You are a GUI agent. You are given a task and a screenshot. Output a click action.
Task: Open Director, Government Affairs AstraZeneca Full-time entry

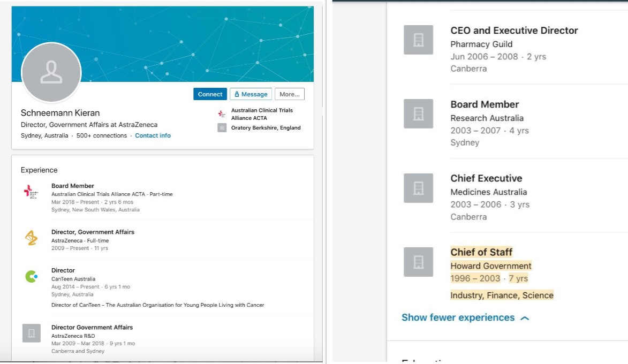tap(93, 232)
